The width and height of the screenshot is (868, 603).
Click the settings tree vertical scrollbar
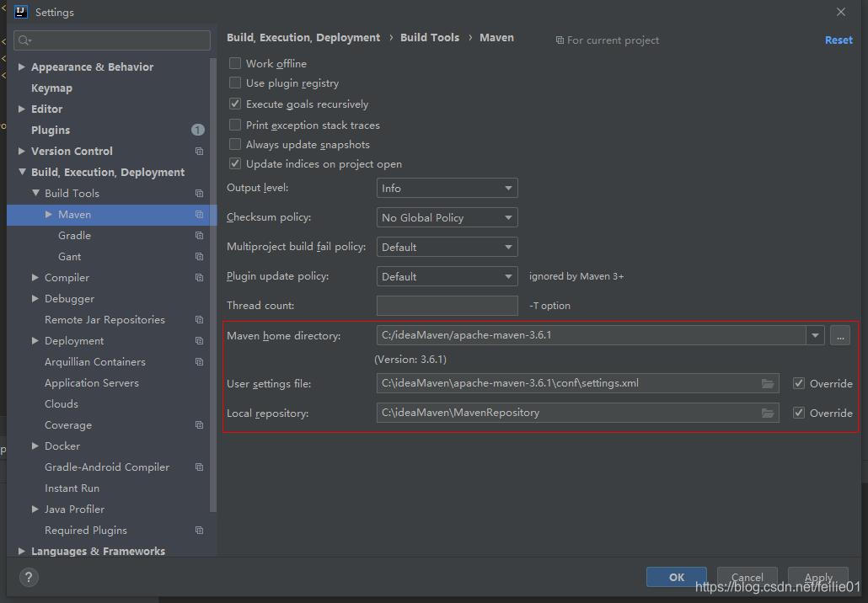point(213,285)
